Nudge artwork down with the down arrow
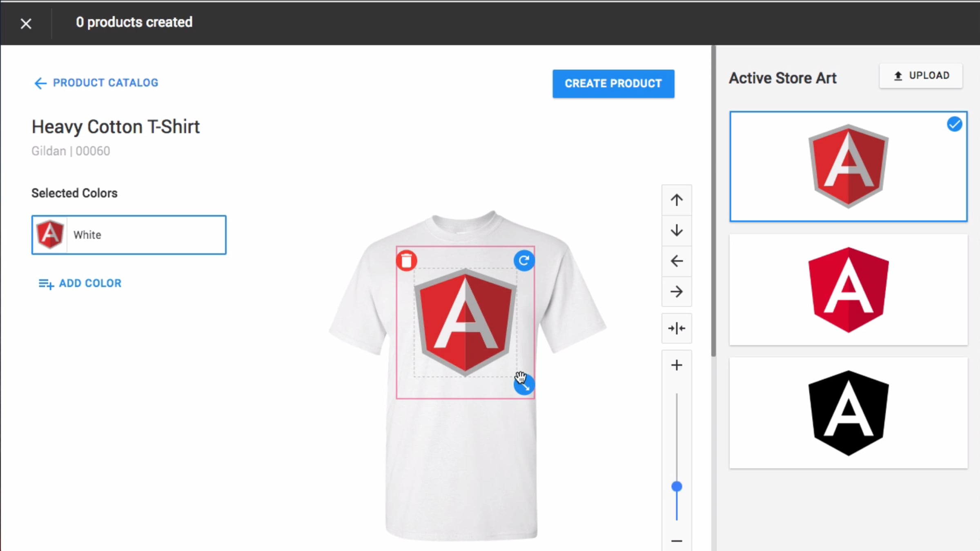The height and width of the screenshot is (551, 980). pyautogui.click(x=677, y=231)
